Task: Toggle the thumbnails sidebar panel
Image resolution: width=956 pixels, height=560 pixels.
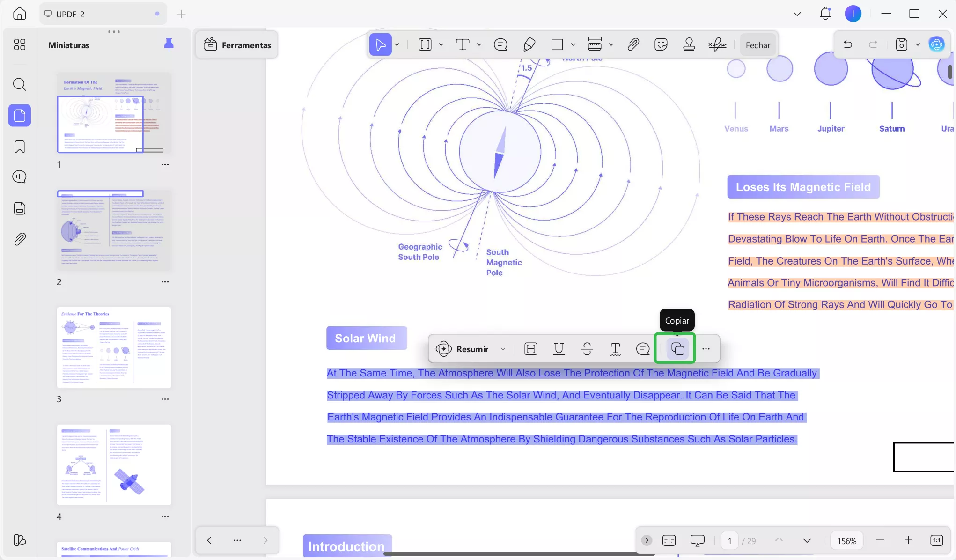Action: click(20, 115)
